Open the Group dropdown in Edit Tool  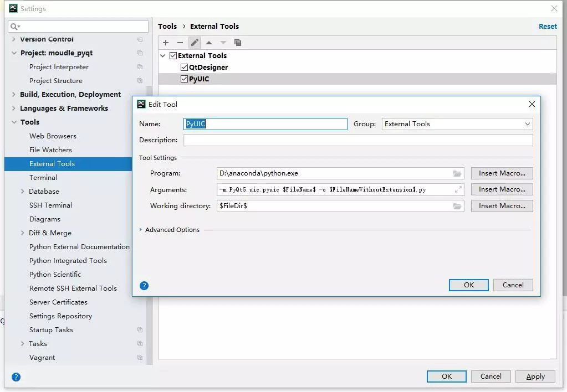(527, 123)
